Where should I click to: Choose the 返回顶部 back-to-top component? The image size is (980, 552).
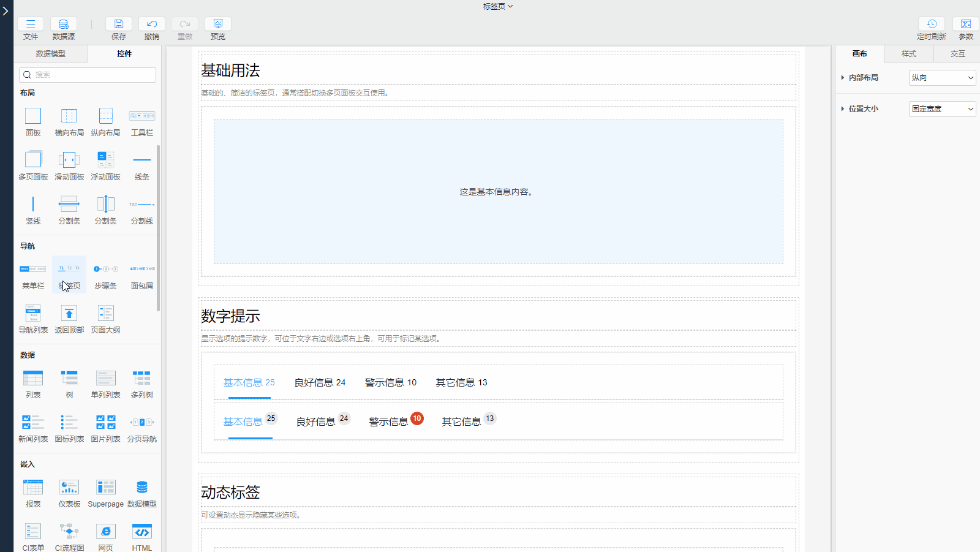(x=69, y=314)
